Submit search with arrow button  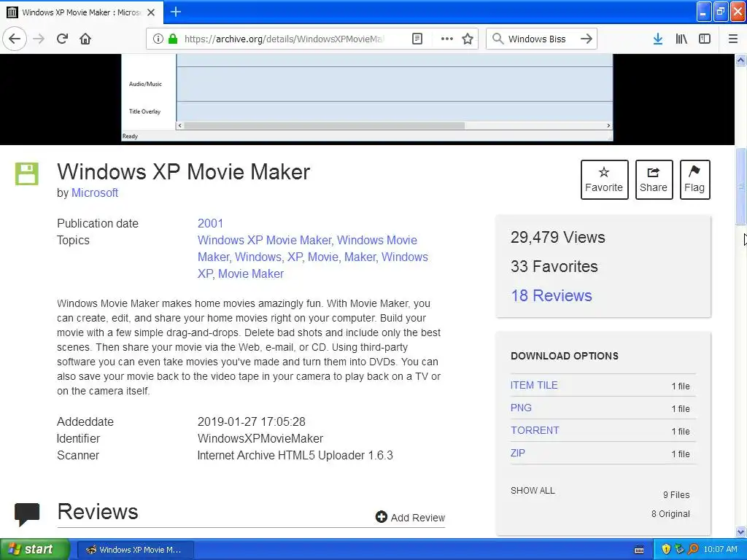[x=587, y=39]
